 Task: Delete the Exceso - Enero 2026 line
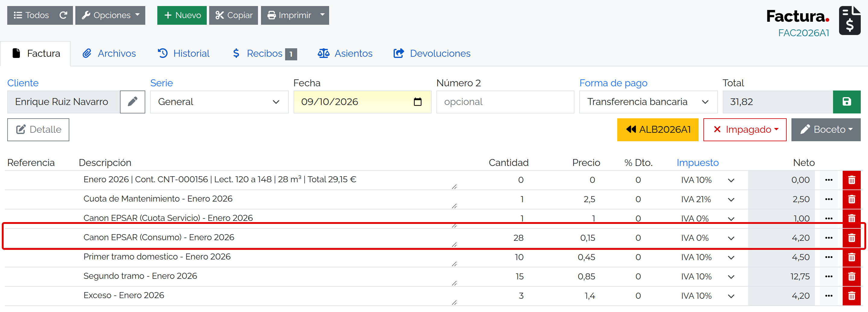tap(851, 296)
